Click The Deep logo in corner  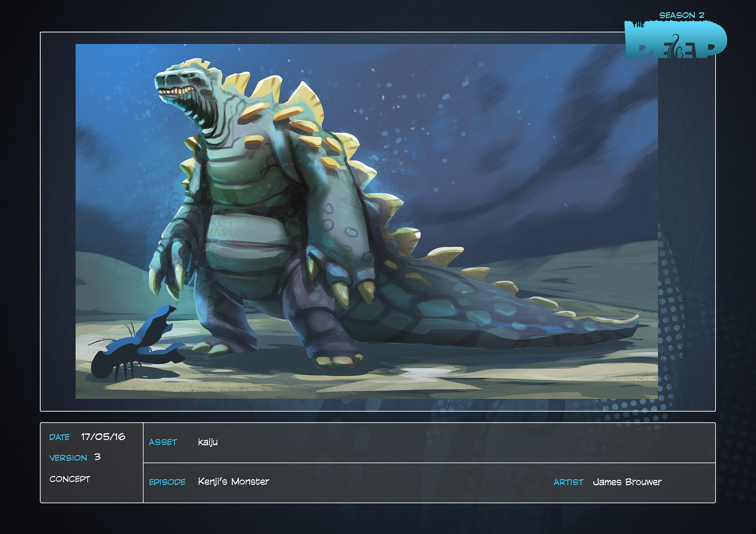click(x=676, y=40)
